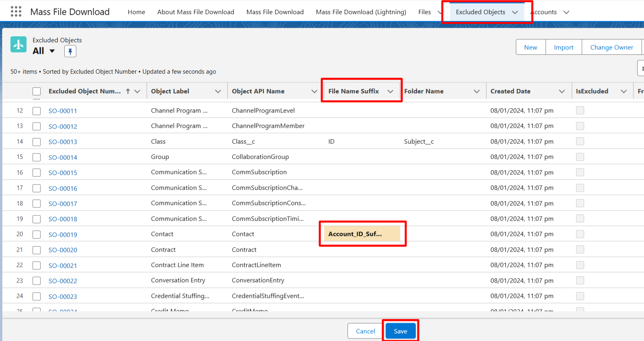Open record SO-00017
644x341 pixels.
point(63,203)
